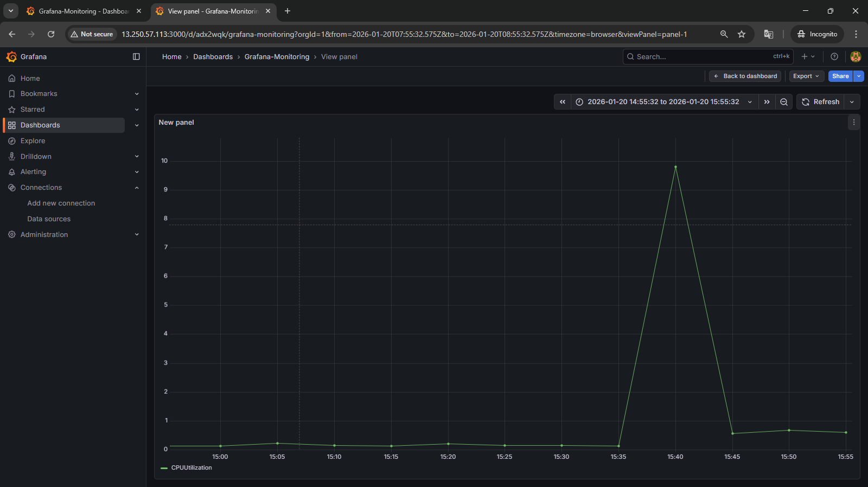
Task: Open Data sources page
Action: click(49, 219)
